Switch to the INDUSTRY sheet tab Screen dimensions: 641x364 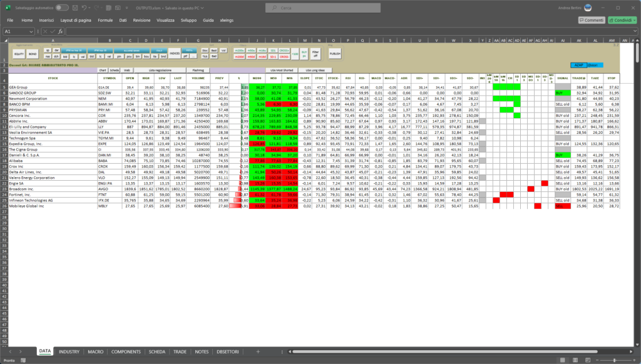pos(69,351)
